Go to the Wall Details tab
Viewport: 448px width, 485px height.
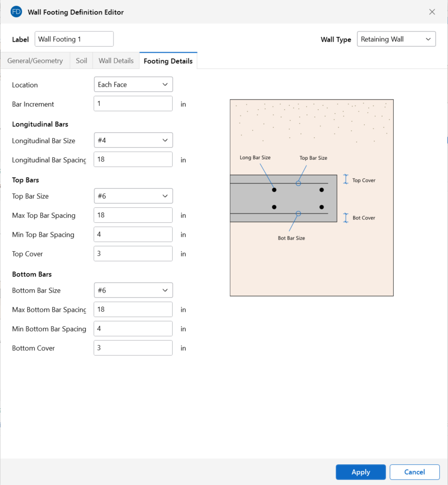point(116,61)
